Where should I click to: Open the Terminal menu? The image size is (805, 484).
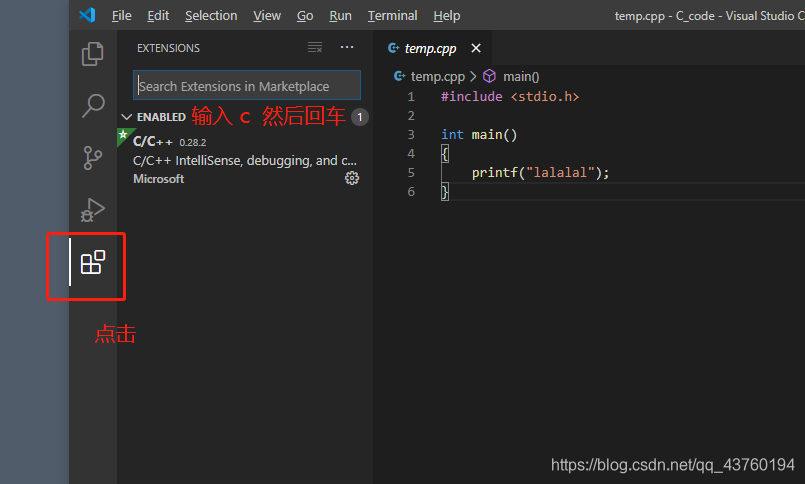pos(392,16)
